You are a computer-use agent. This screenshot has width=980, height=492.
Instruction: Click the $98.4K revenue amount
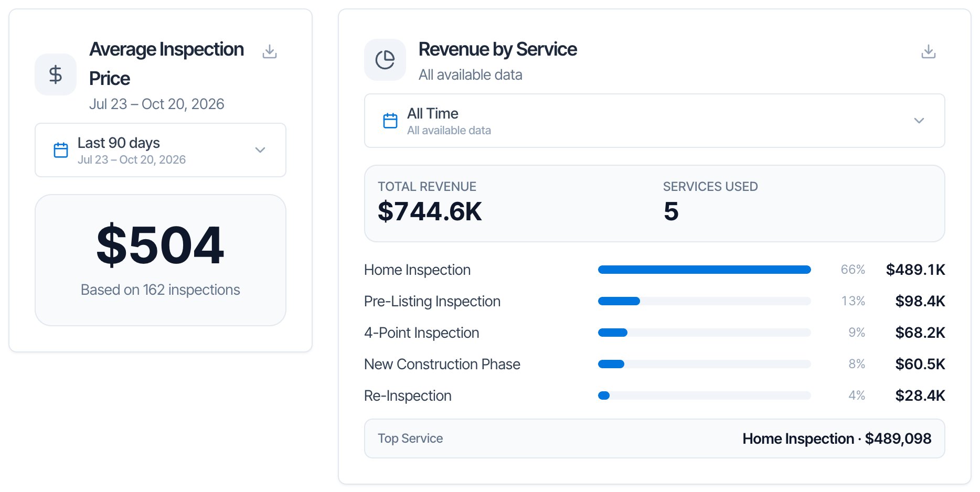pyautogui.click(x=920, y=301)
